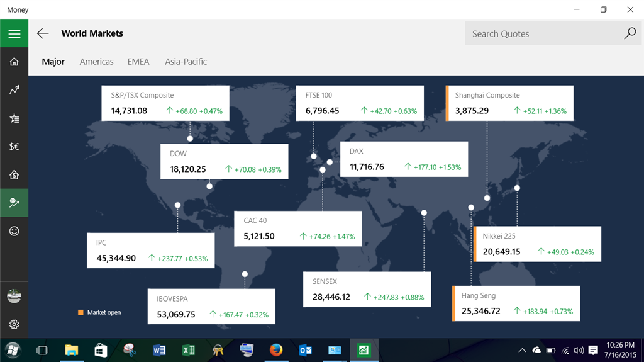This screenshot has height=362, width=644.
Task: Open the battery status tray icon
Action: (551, 351)
